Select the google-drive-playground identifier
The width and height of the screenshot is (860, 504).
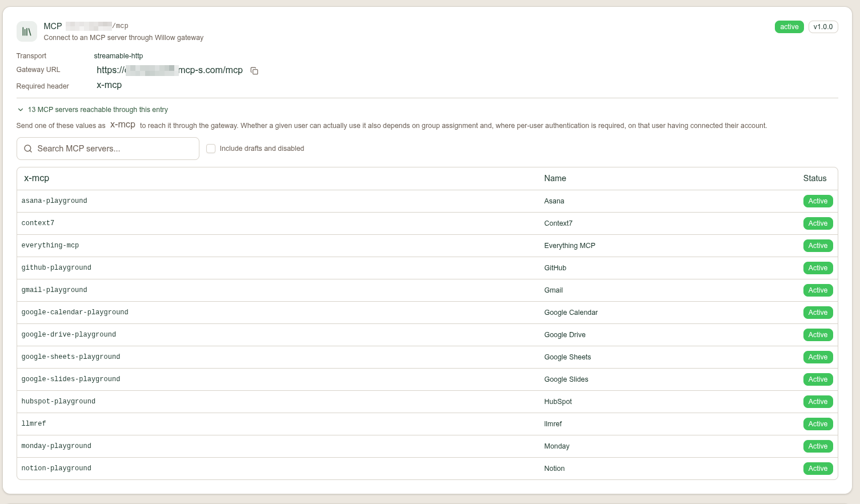click(69, 335)
